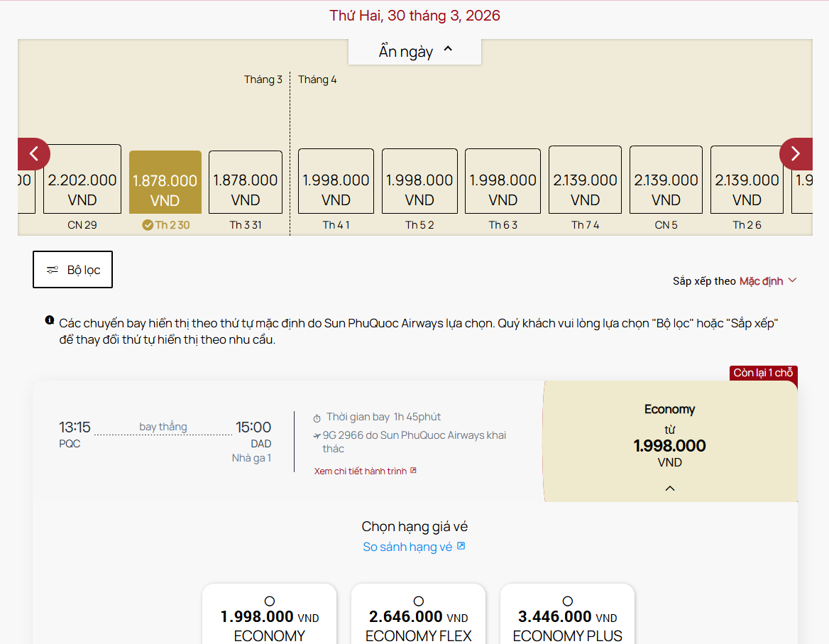
Task: Open the Bộ lọc filter button
Action: point(72,270)
